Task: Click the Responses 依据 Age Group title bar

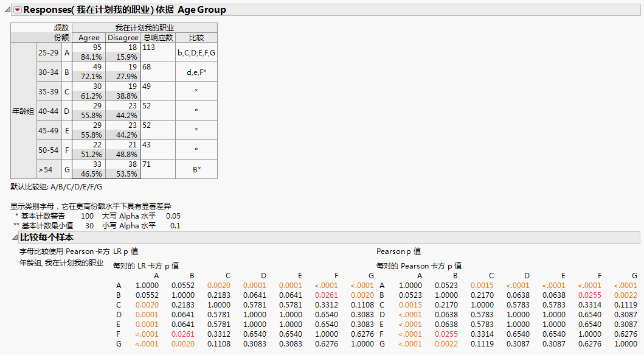Action: pyautogui.click(x=125, y=10)
